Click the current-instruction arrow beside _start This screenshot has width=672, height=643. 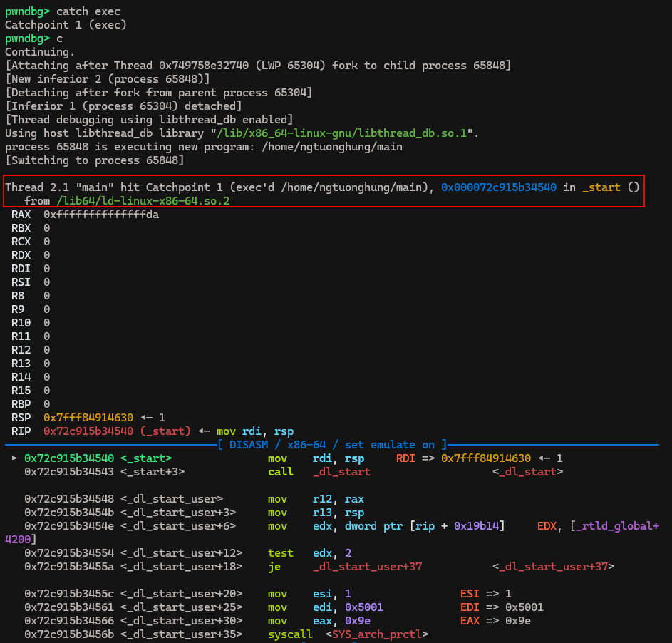coord(15,458)
